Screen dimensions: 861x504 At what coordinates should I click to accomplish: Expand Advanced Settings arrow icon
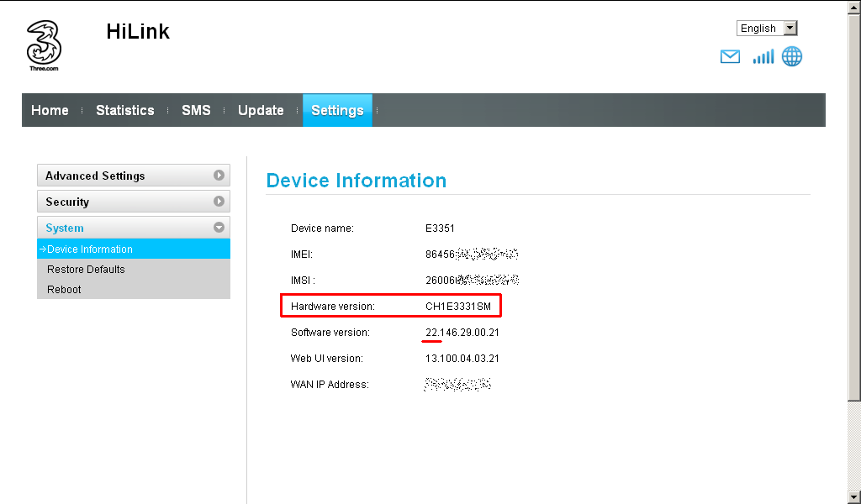click(x=219, y=176)
